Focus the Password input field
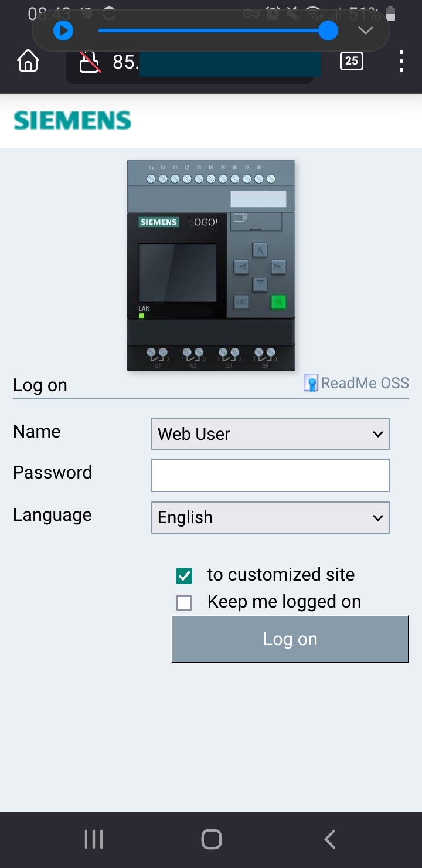 coord(270,475)
